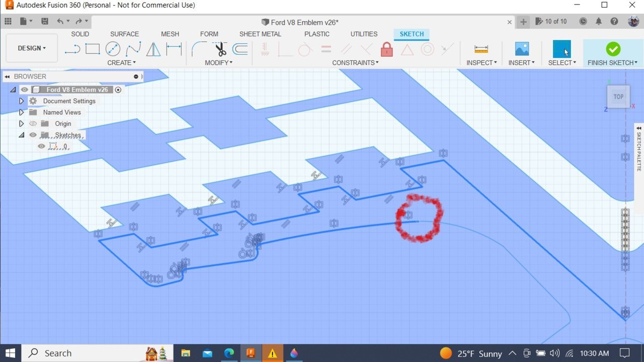Open the Help question mark icon
644x362 pixels.
(614, 22)
